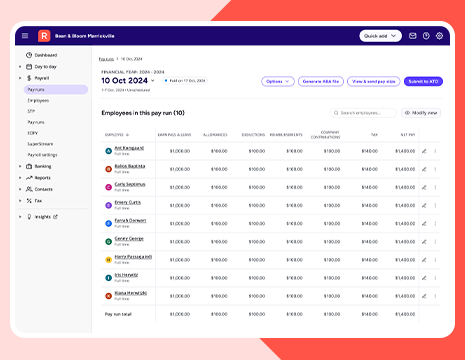465x360 pixels.
Task: Open the Options dropdown button
Action: 278,81
